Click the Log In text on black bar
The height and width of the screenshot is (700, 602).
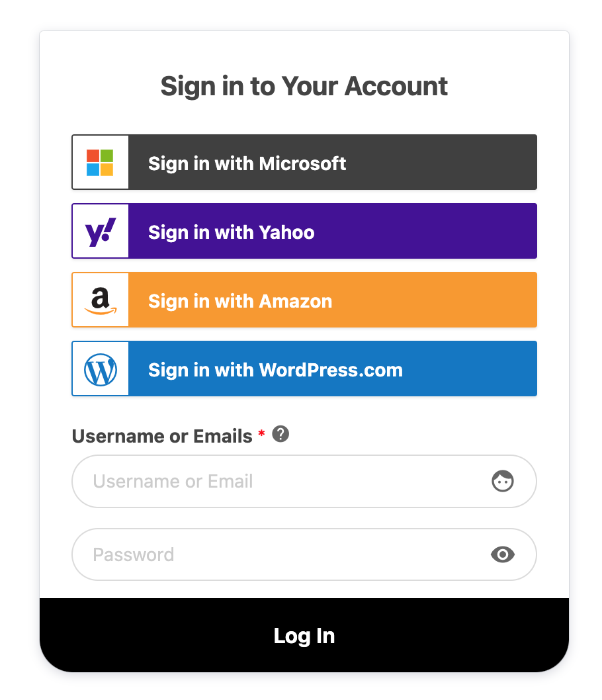pos(304,636)
